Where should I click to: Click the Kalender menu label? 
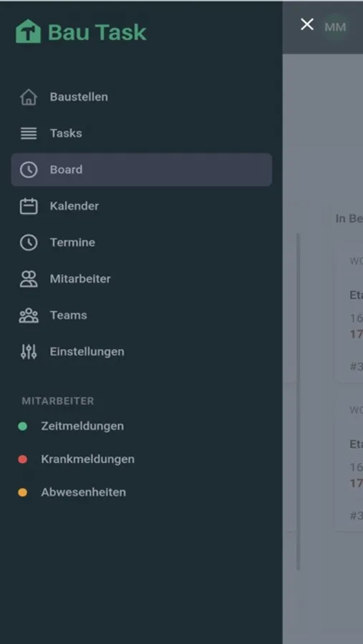click(74, 206)
